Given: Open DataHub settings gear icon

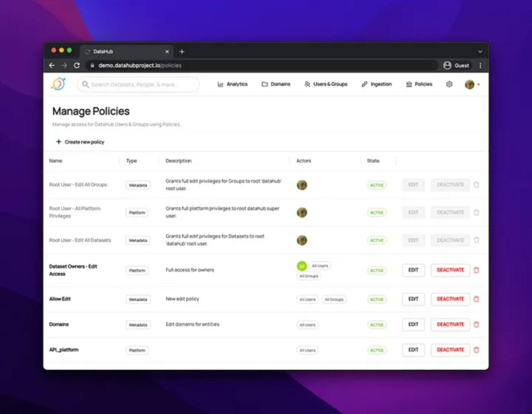Looking at the screenshot, I should tap(448, 84).
